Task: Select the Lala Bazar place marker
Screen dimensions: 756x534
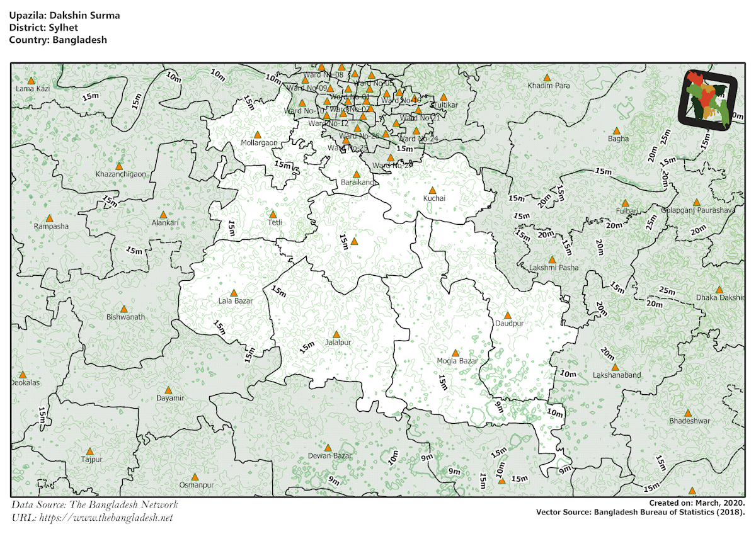Action: click(233, 292)
